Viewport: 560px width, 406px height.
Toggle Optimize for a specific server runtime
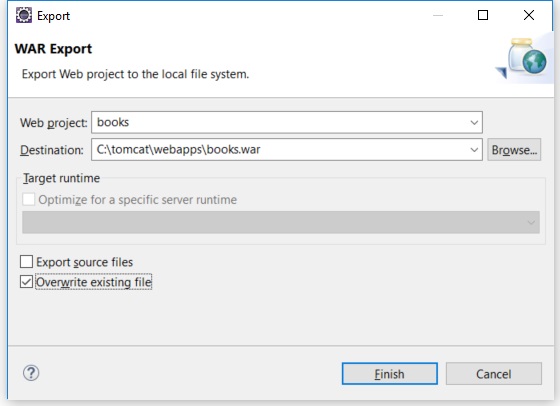pos(29,199)
